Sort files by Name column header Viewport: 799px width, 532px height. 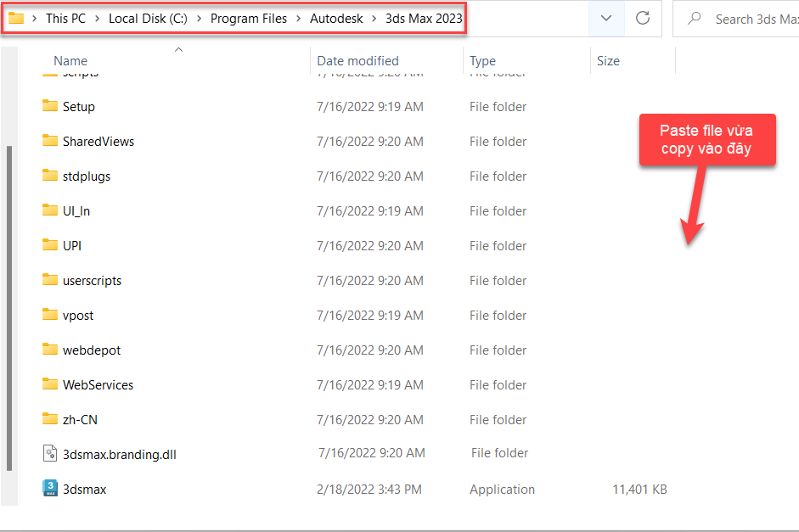click(x=70, y=61)
